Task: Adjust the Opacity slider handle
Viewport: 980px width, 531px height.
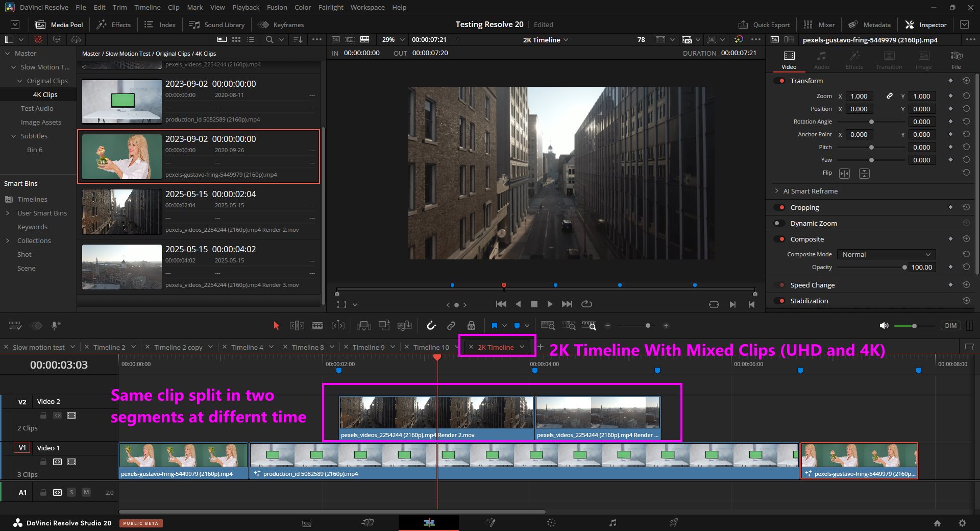Action: coord(904,267)
